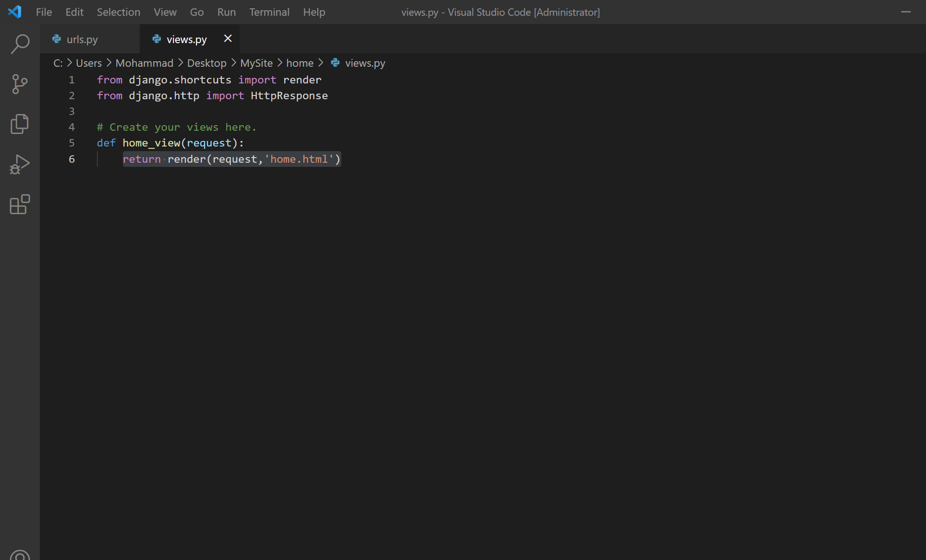926x560 pixels.
Task: Open the Extensions marketplace view
Action: 20,204
